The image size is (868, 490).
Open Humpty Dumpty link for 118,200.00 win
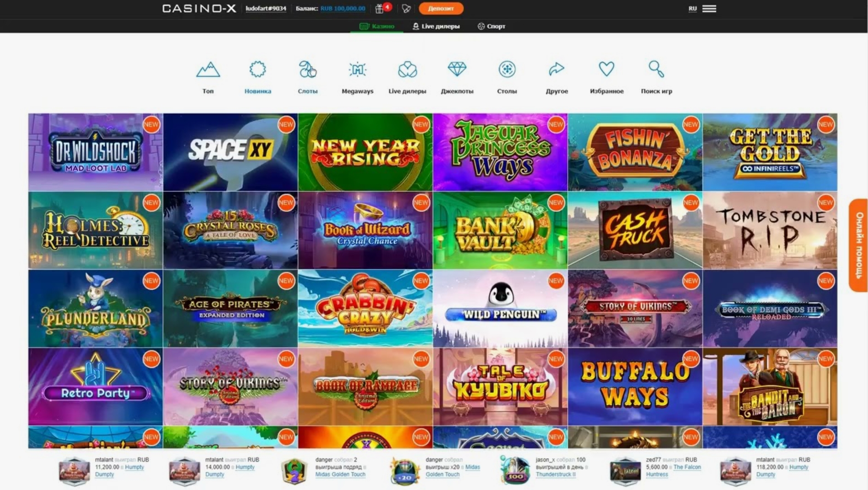[782, 471]
